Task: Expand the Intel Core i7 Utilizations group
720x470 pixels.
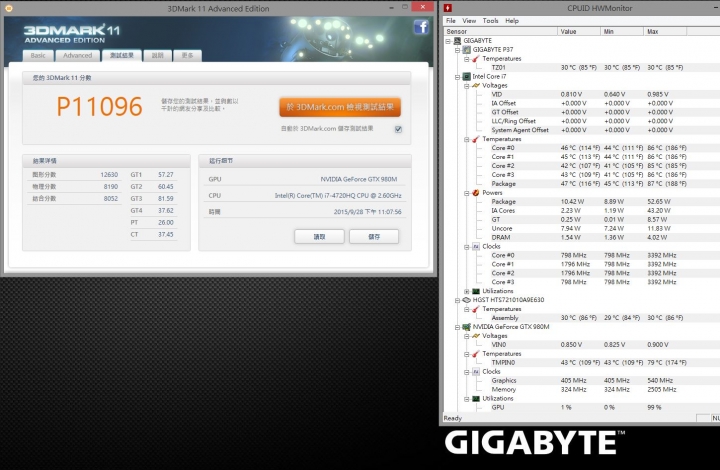Action: [x=467, y=291]
